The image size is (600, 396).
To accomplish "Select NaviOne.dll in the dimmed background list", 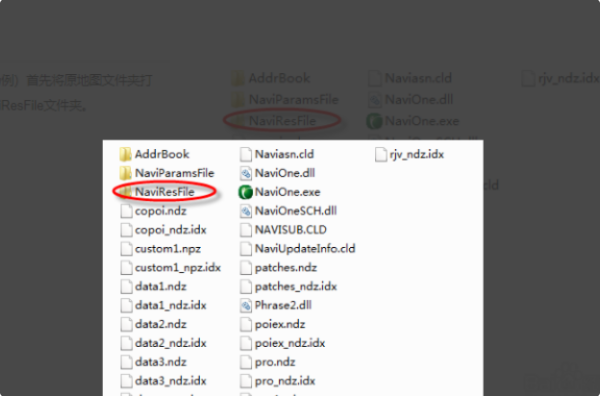I will 419,100.
